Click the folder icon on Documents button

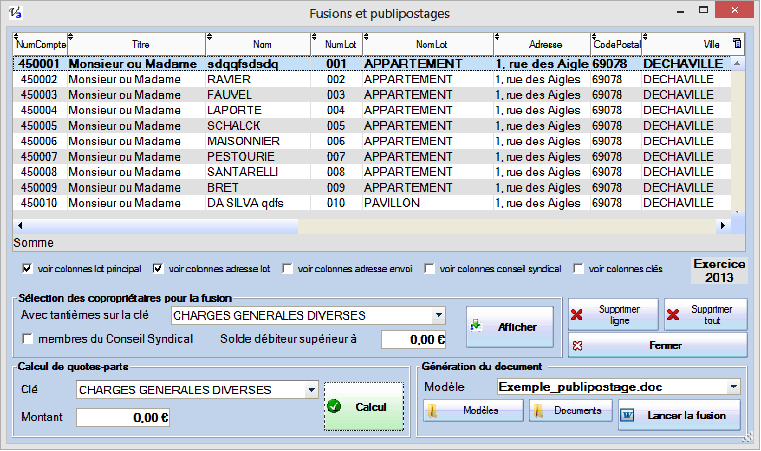(538, 411)
